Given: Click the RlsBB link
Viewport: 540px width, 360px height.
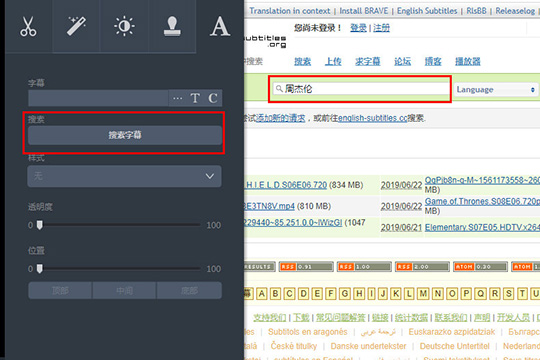Looking at the screenshot, I should 476,11.
